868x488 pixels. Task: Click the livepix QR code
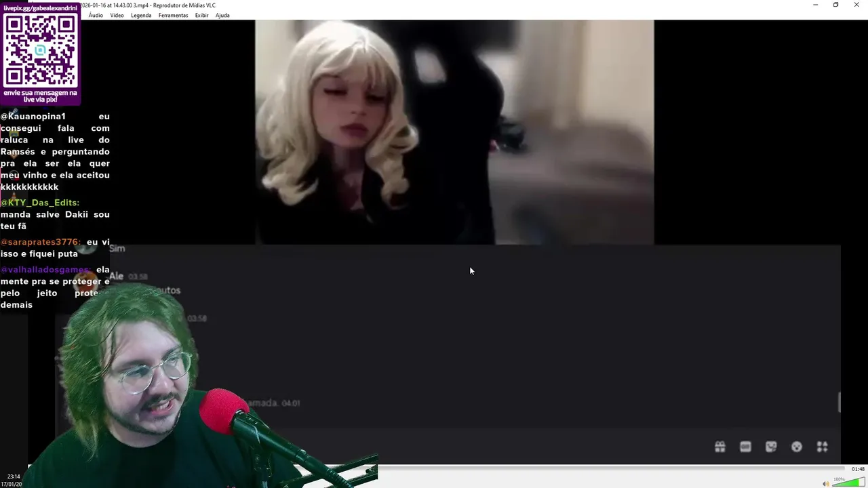[x=40, y=50]
